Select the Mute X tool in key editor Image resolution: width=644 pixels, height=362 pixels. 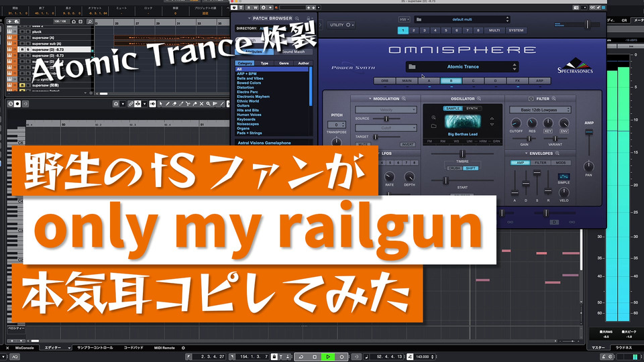(x=201, y=104)
